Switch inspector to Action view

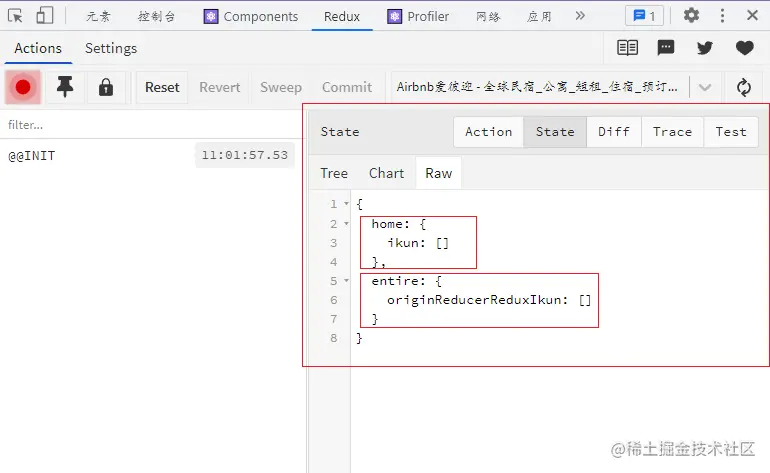[x=489, y=132]
